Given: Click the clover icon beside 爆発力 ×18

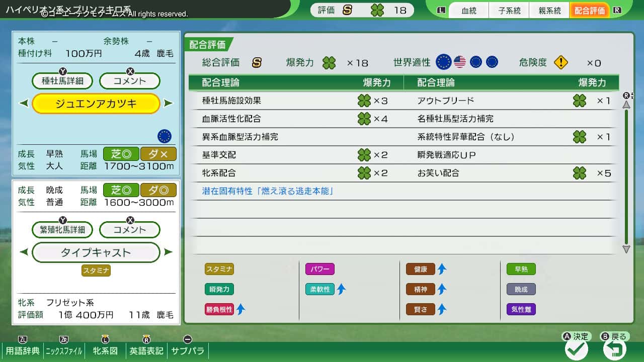Looking at the screenshot, I should (x=329, y=62).
